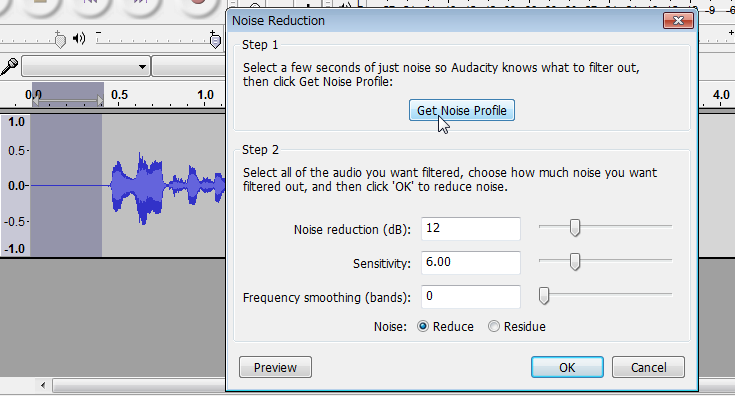The height and width of the screenshot is (396, 735).
Task: Click the Noise reduction dB input field
Action: coord(471,228)
